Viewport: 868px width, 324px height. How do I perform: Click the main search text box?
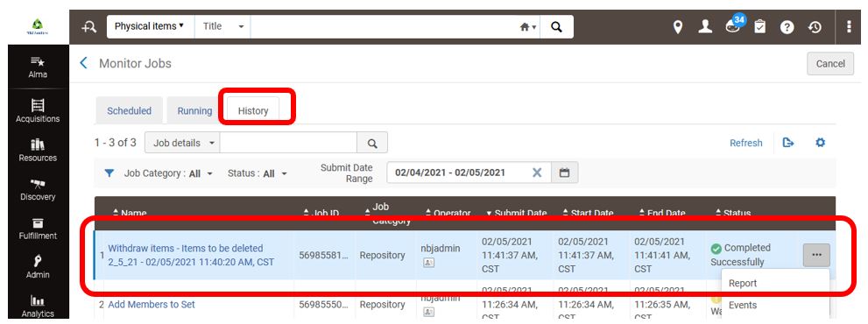pyautogui.click(x=382, y=26)
